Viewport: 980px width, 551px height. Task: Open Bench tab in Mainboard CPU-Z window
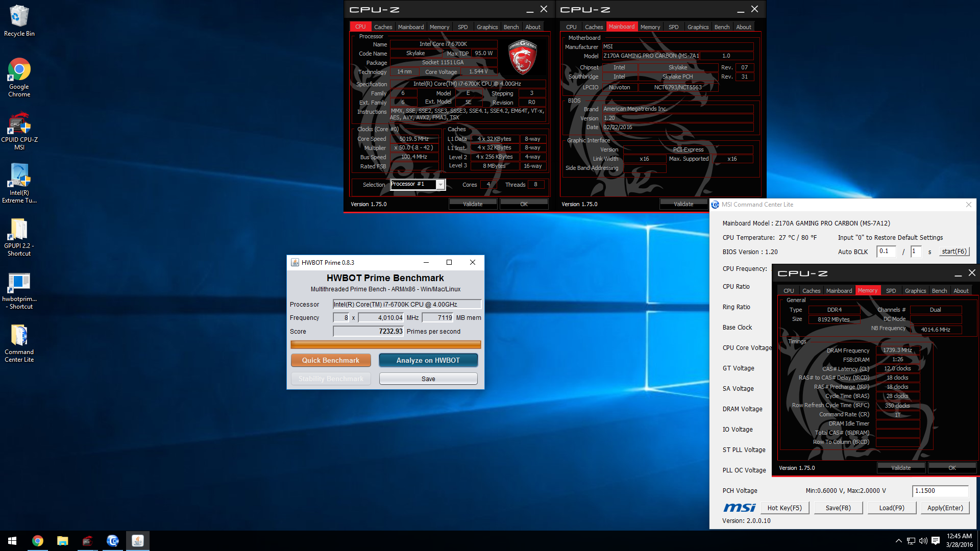pos(722,27)
